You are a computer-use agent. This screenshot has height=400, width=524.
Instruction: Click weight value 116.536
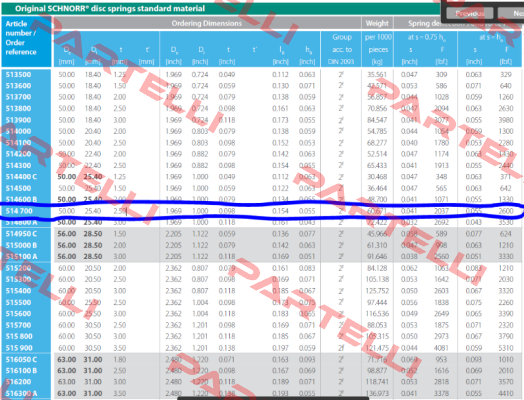(x=377, y=313)
